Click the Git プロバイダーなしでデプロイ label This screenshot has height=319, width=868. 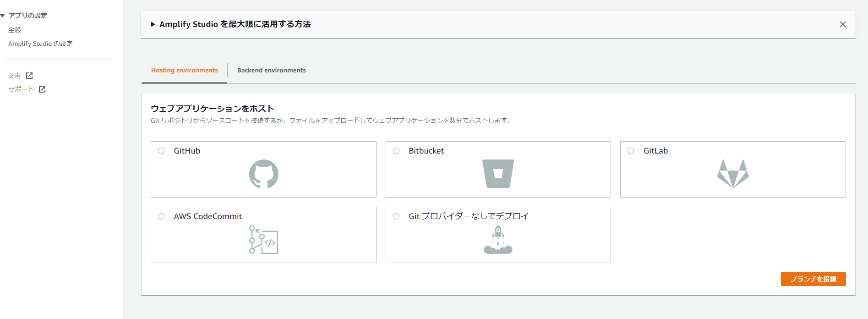pos(469,216)
